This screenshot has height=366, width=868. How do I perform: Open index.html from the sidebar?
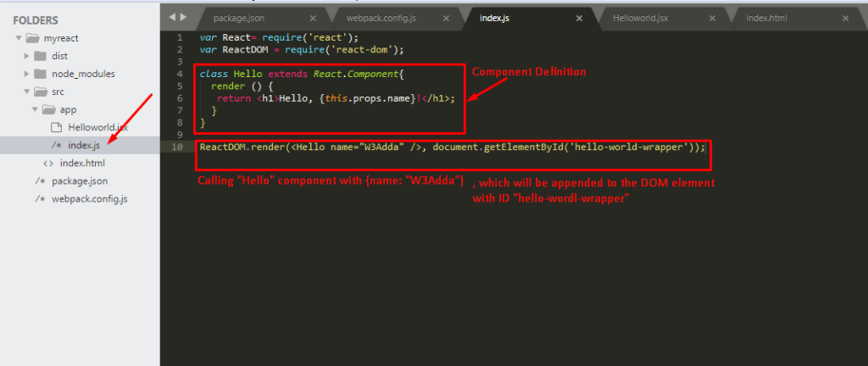82,164
